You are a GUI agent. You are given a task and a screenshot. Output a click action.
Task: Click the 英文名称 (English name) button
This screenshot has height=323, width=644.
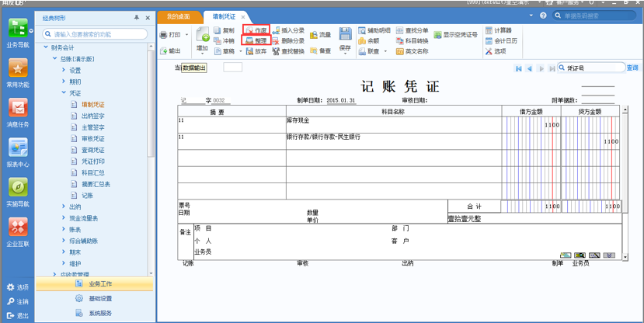point(413,51)
